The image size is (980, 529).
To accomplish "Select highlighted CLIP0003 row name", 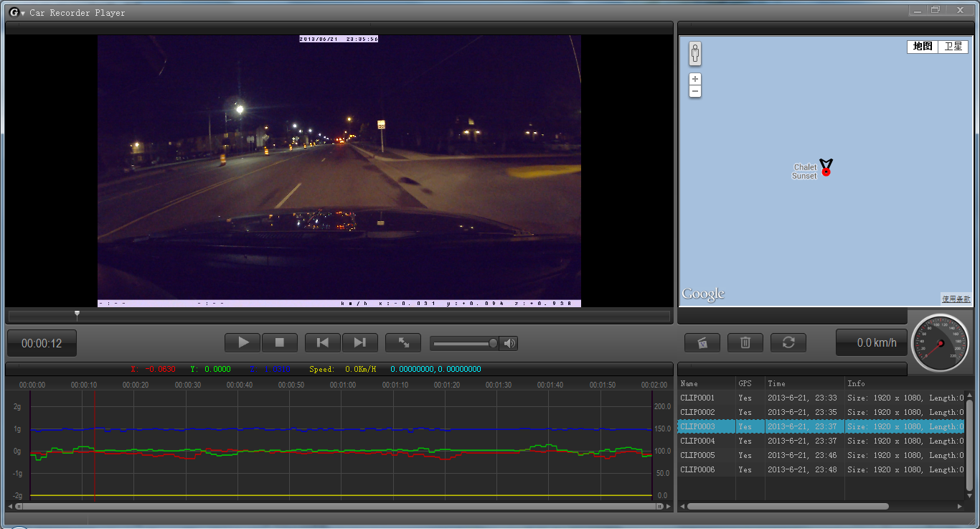I will pos(697,426).
